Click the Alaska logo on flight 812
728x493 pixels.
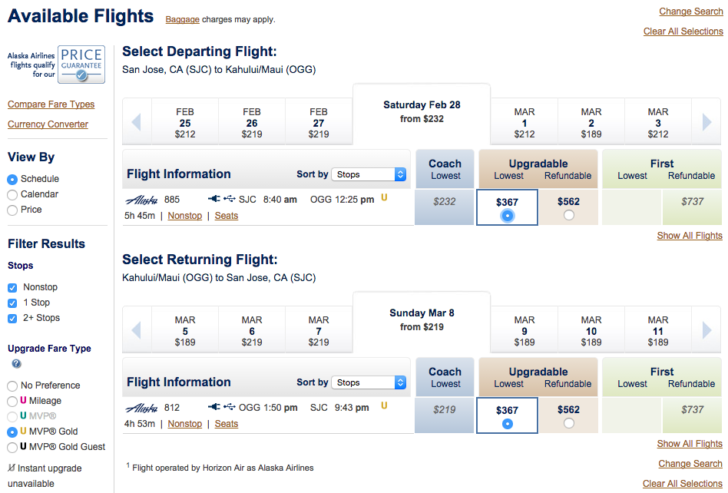point(142,408)
